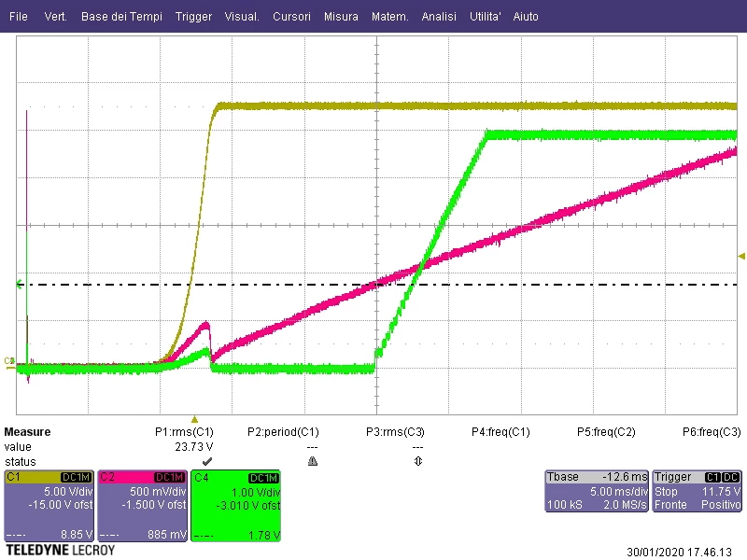Open the pink C2 channel descriptor box
Image resolution: width=747 pixels, height=560 pixels.
[x=143, y=506]
